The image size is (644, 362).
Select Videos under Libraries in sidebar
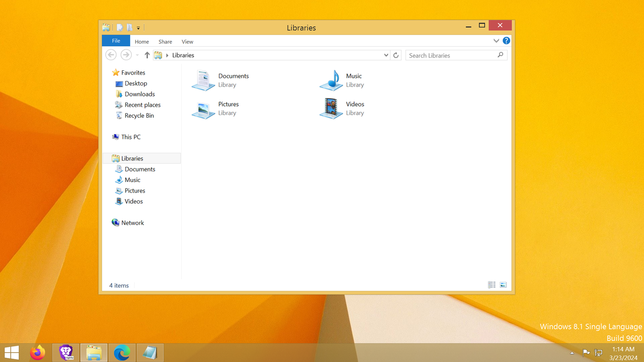pos(129,201)
